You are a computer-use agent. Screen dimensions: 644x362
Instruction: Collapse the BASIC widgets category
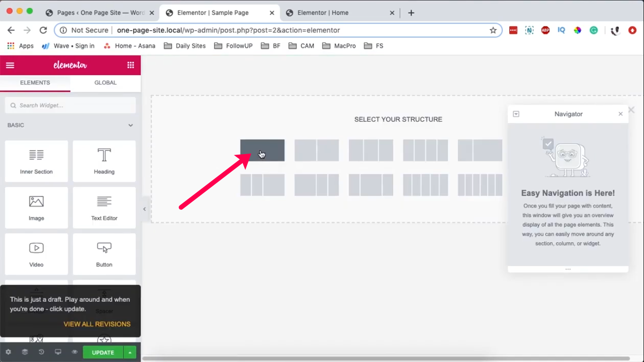(131, 125)
